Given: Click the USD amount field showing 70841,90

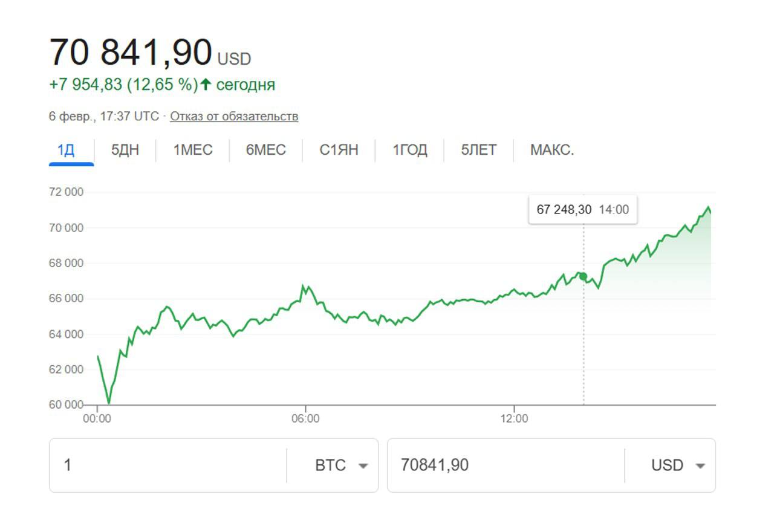Looking at the screenshot, I should (506, 465).
